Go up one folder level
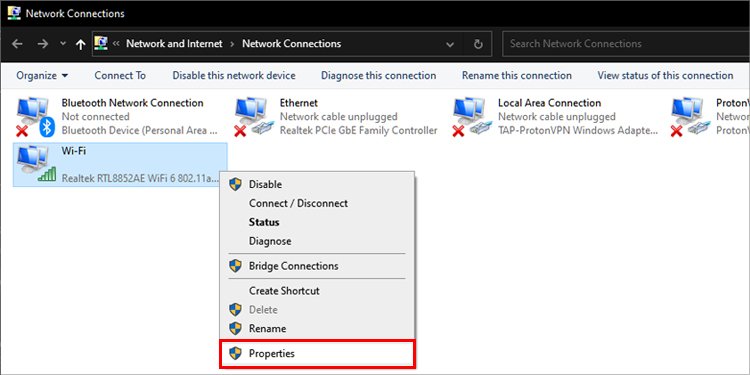The width and height of the screenshot is (750, 375). (x=80, y=44)
